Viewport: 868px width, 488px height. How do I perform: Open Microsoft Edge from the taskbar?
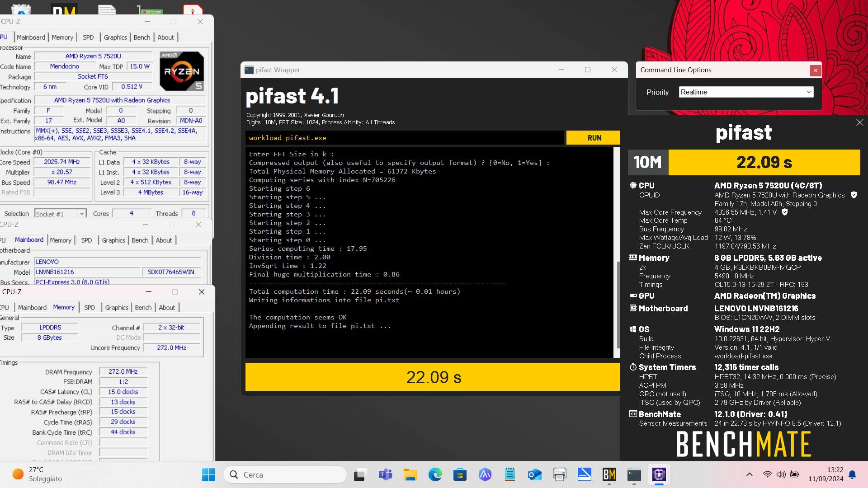pyautogui.click(x=435, y=474)
